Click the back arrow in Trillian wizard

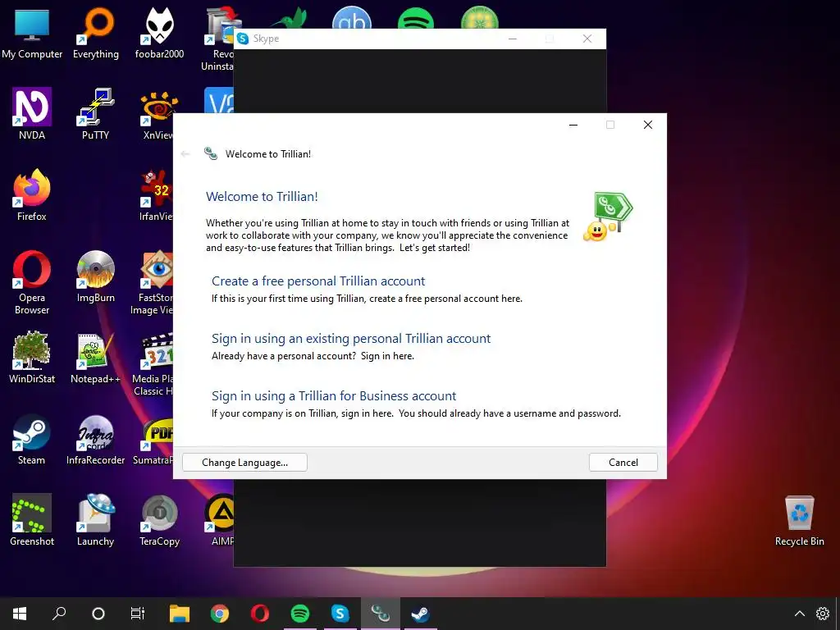(x=185, y=153)
